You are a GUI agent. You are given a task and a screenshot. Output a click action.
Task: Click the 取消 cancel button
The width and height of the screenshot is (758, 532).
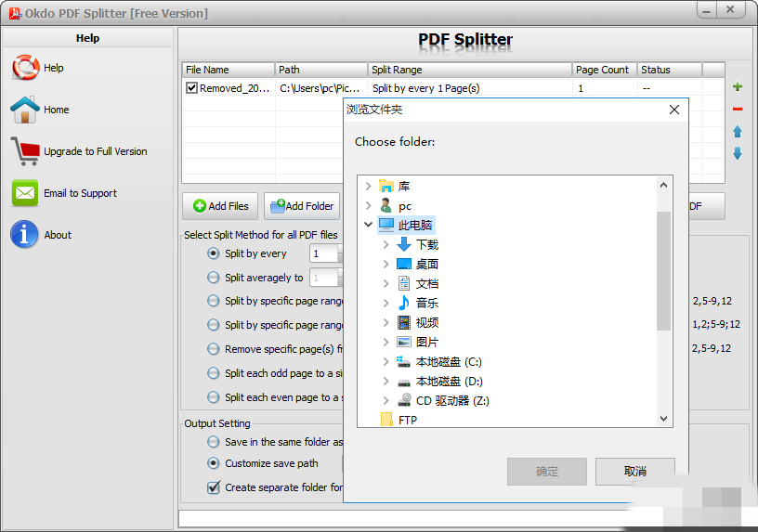click(634, 471)
